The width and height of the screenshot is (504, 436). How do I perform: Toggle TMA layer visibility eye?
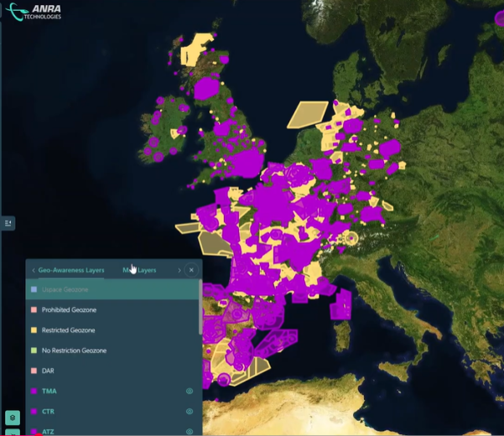click(190, 391)
